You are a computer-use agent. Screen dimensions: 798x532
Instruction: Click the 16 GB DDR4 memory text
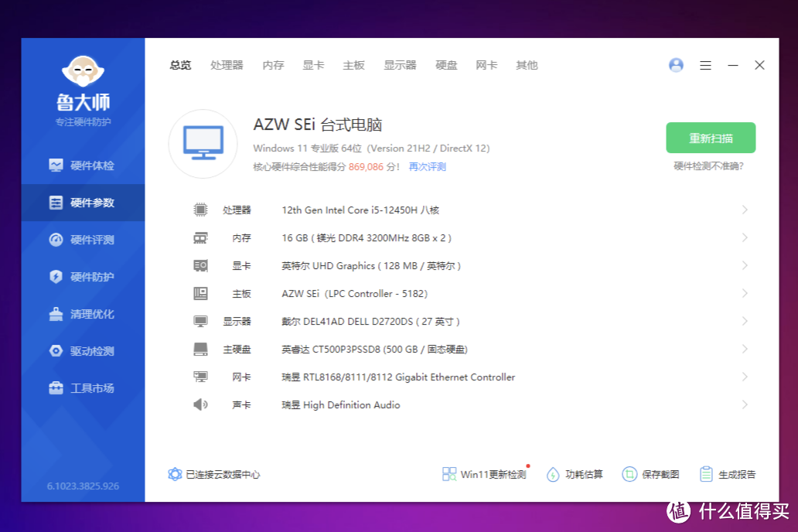coord(367,237)
